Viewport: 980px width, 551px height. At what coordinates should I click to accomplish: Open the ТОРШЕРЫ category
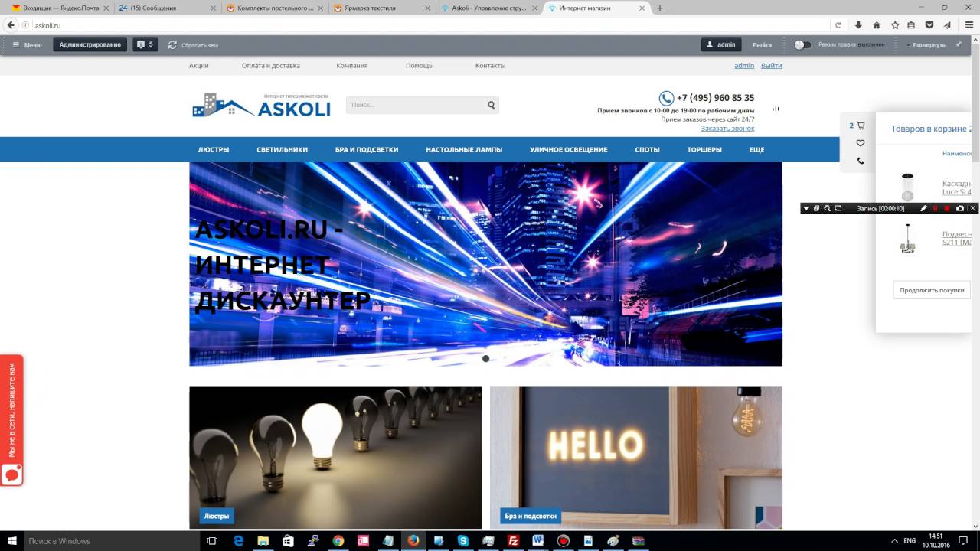click(704, 149)
